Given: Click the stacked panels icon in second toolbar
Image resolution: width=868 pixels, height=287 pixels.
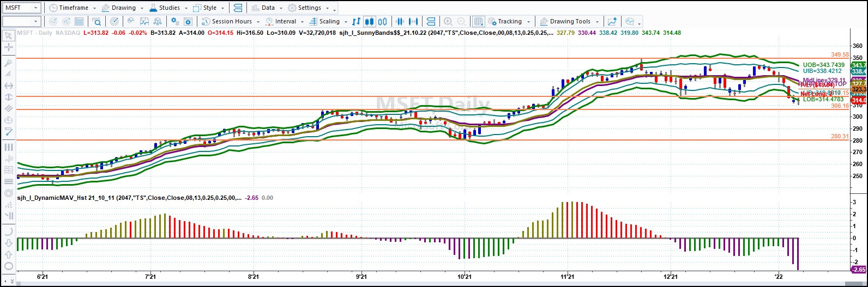Looking at the screenshot, I should pyautogui.click(x=431, y=21).
